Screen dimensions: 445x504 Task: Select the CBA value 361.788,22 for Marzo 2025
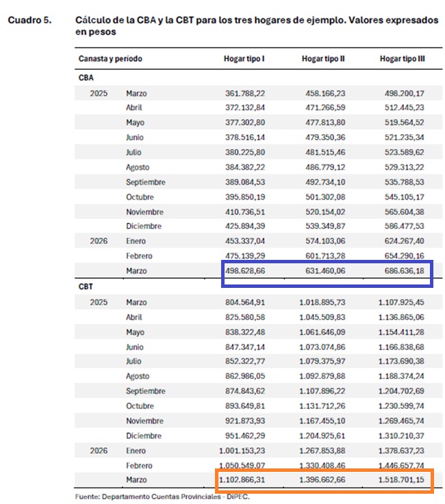point(244,93)
